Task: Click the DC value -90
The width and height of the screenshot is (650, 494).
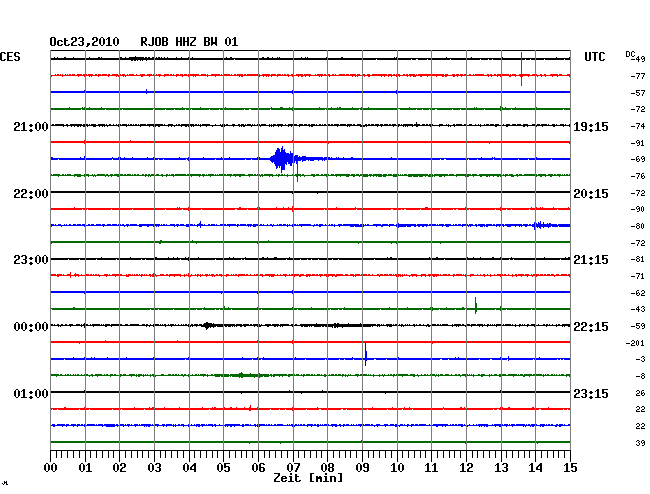Action: tap(638, 209)
